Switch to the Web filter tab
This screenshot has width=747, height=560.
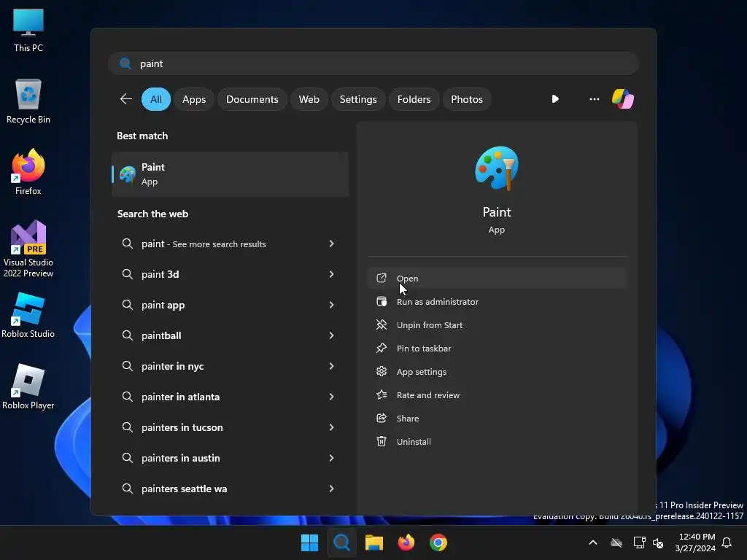point(309,99)
